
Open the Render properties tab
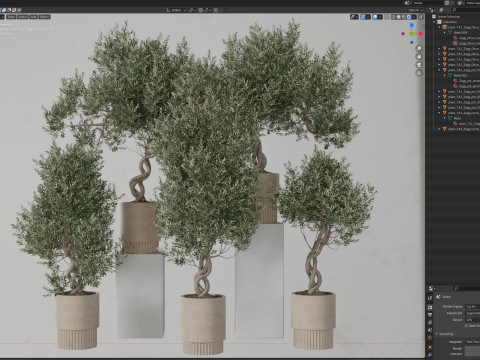point(430,307)
